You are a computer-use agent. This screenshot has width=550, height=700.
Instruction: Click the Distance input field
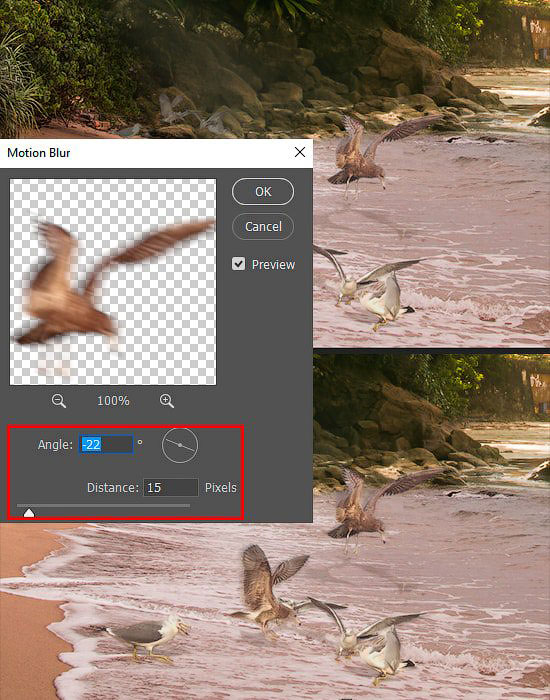click(171, 488)
